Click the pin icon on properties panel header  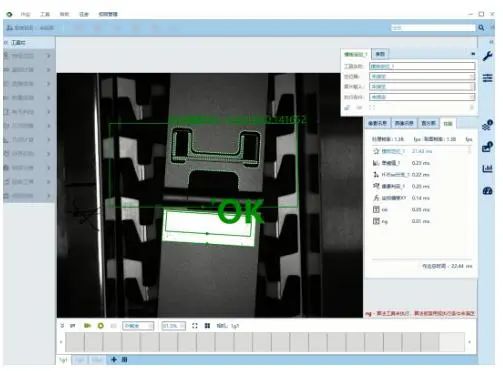point(473,54)
